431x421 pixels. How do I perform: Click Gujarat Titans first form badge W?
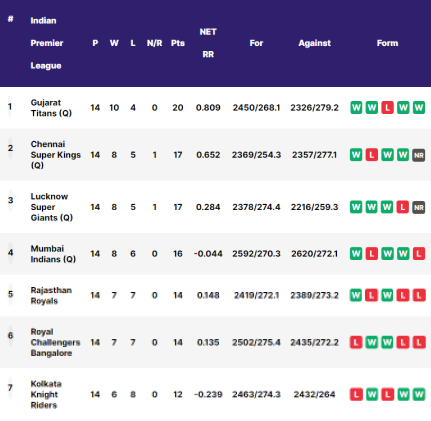(x=356, y=108)
